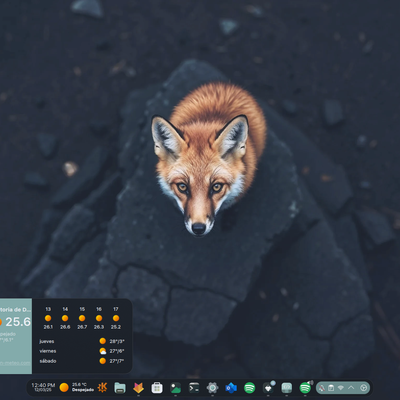Click the panel sun weather icon
Screen dimensions: 400x400
point(64,387)
